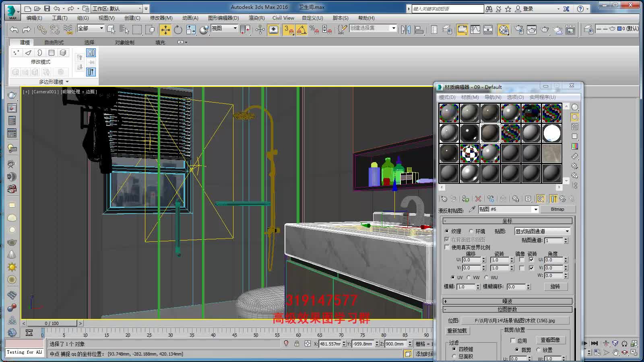Activate the Select and Rotate tool
This screenshot has height=362, width=644.
point(178,29)
